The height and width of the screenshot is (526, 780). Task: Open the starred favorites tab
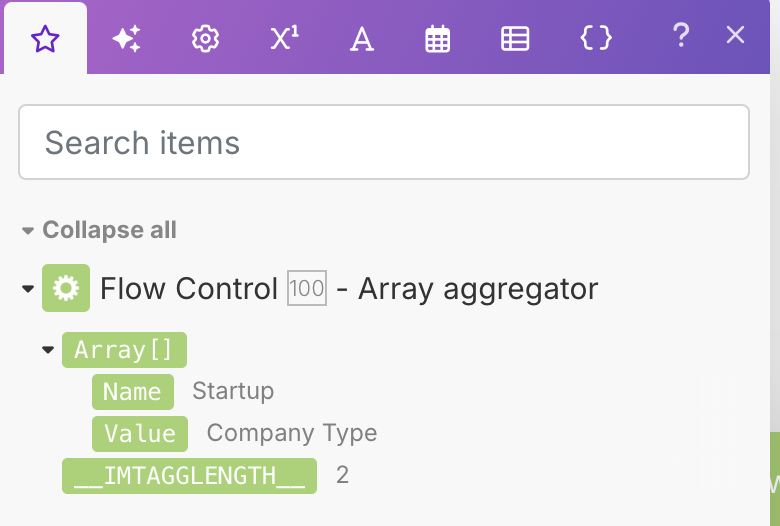(x=45, y=38)
